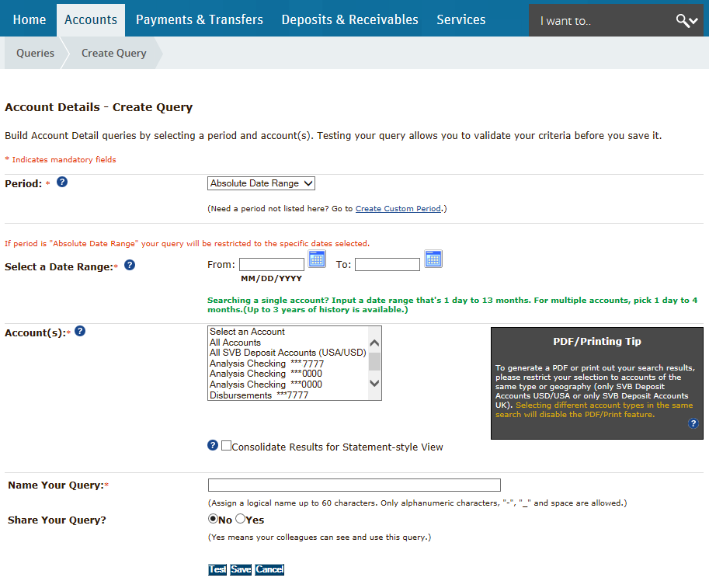Click the Name Your Query text field
The height and width of the screenshot is (588, 709).
pos(354,485)
